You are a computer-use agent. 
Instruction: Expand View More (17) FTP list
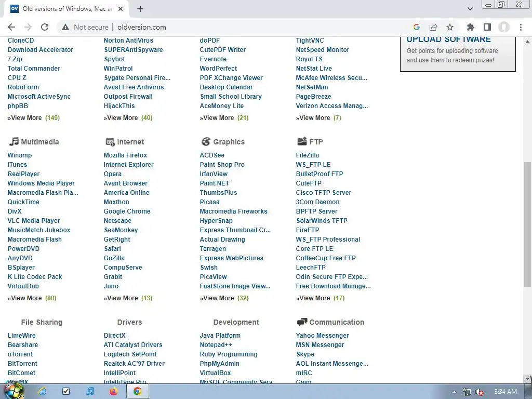[320, 298]
